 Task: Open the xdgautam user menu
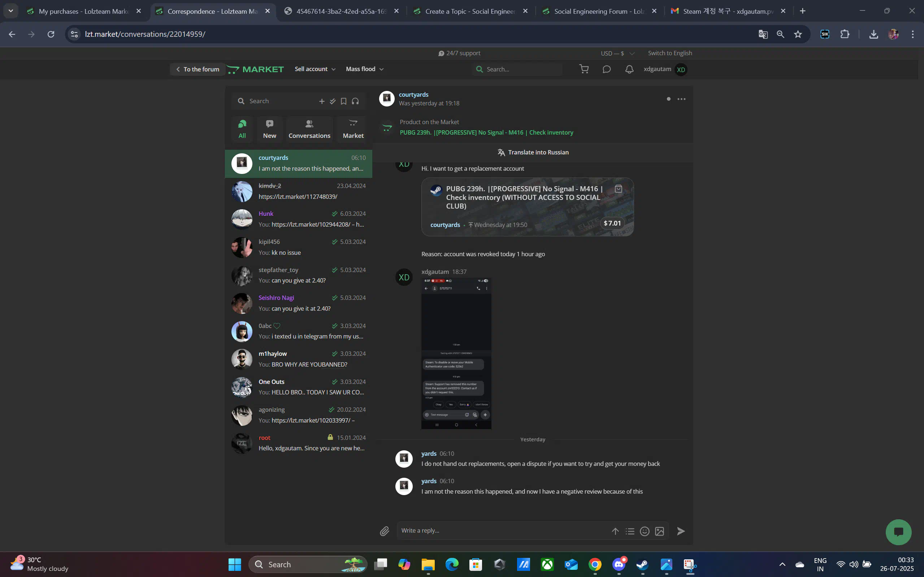coord(665,69)
